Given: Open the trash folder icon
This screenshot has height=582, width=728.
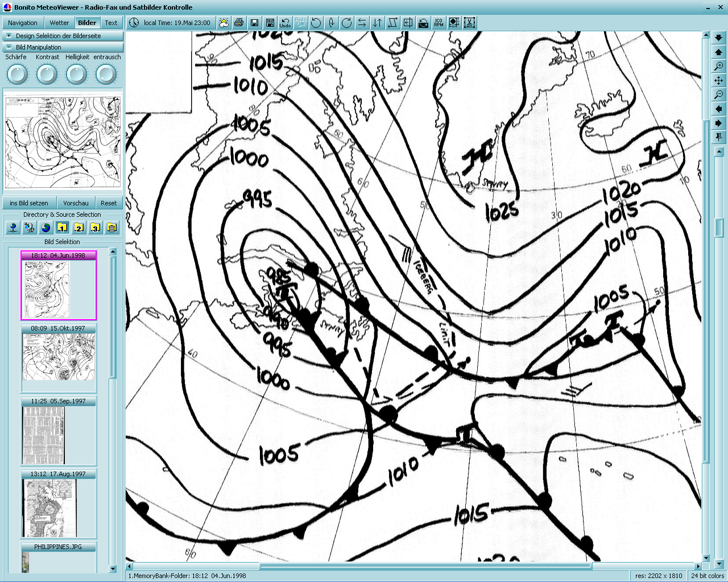Looking at the screenshot, I should tap(112, 228).
